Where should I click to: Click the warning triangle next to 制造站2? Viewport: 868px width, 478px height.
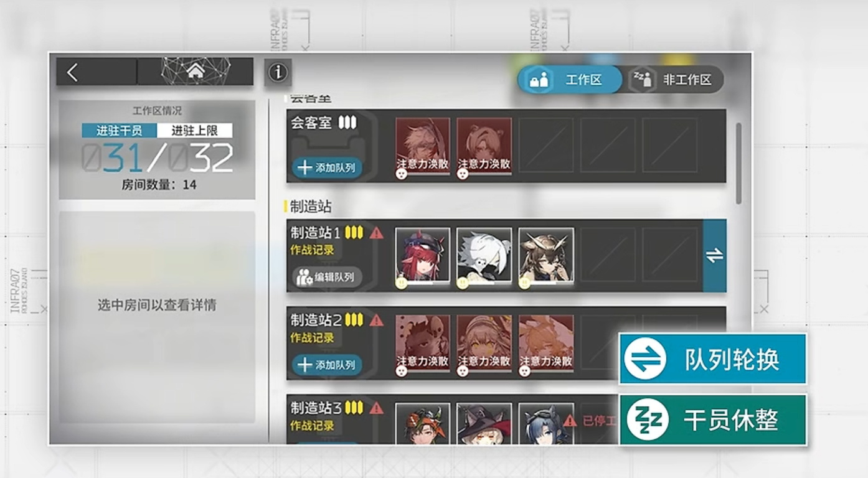coord(377,321)
